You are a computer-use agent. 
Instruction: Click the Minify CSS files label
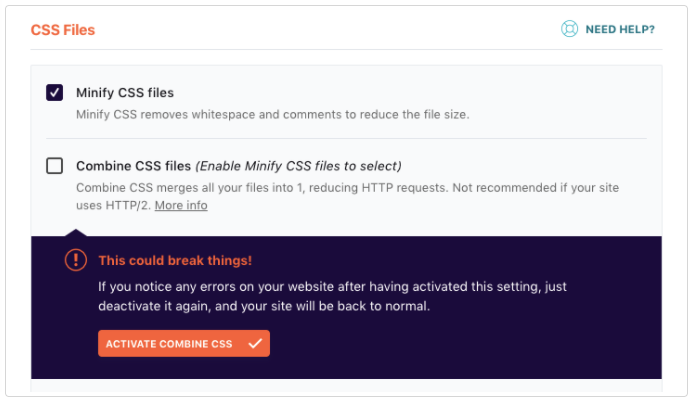click(x=125, y=93)
